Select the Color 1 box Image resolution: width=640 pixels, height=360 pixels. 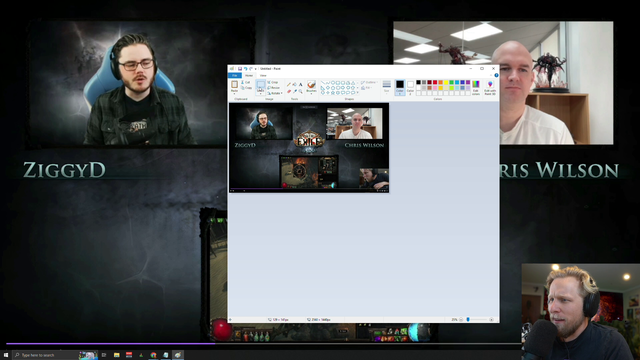coord(400,87)
